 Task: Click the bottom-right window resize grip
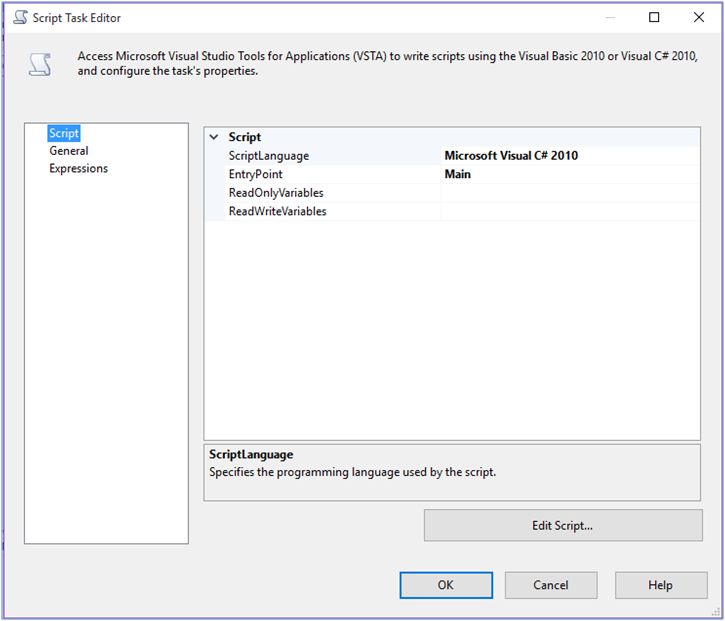pos(715,612)
